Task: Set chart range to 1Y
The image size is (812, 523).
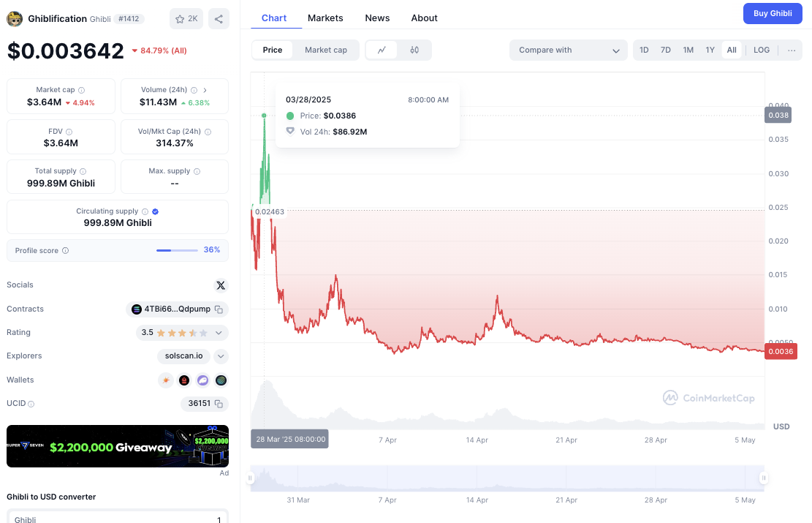Action: [x=710, y=50]
